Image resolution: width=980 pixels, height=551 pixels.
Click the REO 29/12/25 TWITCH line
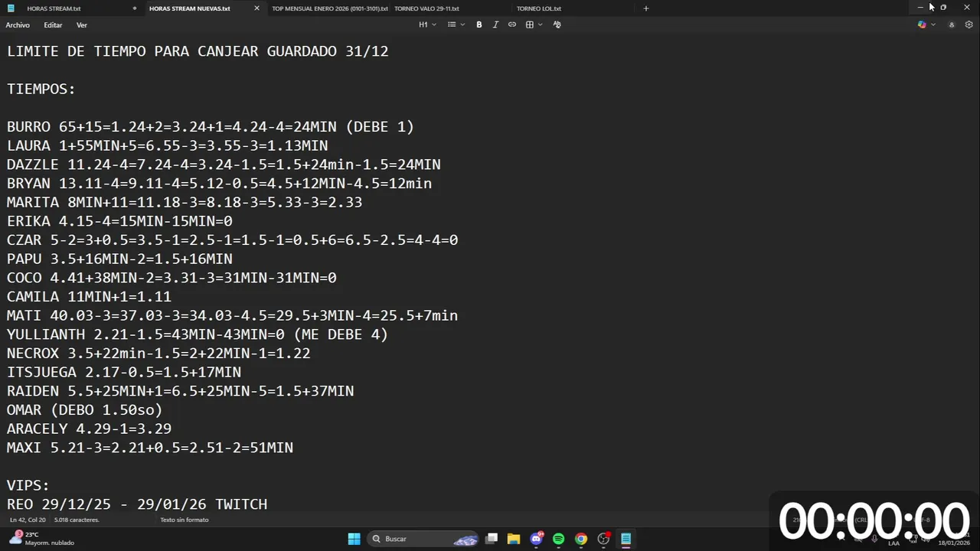click(137, 504)
